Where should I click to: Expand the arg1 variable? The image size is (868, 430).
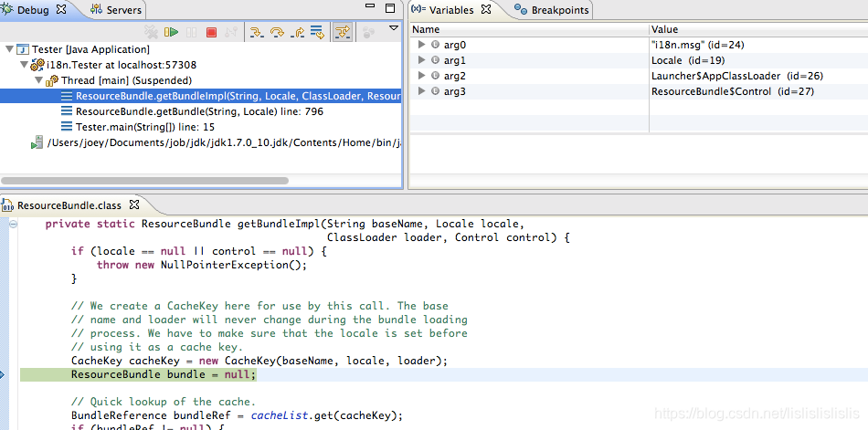pyautogui.click(x=422, y=59)
